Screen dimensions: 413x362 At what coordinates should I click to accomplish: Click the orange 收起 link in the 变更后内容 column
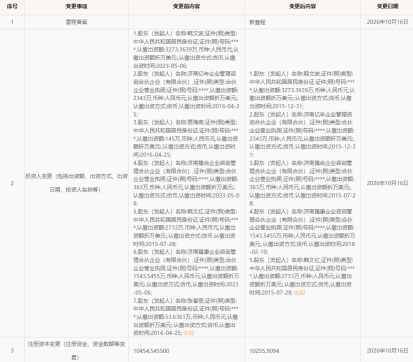click(x=300, y=292)
